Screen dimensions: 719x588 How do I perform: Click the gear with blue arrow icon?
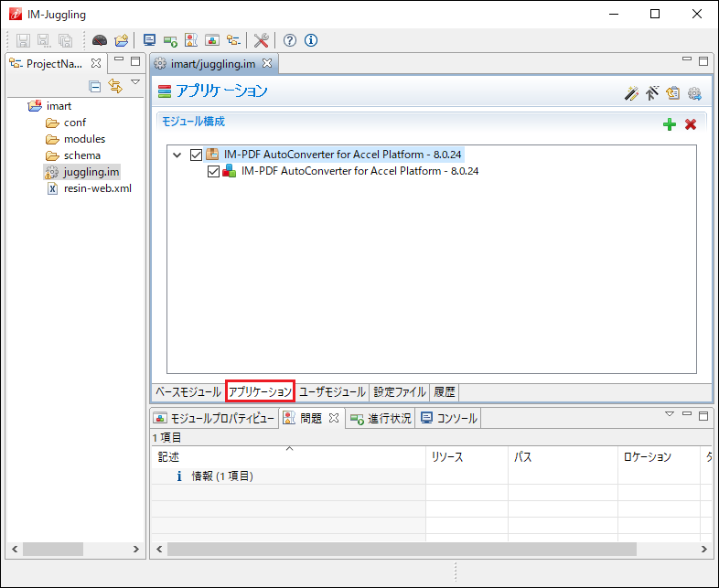694,93
